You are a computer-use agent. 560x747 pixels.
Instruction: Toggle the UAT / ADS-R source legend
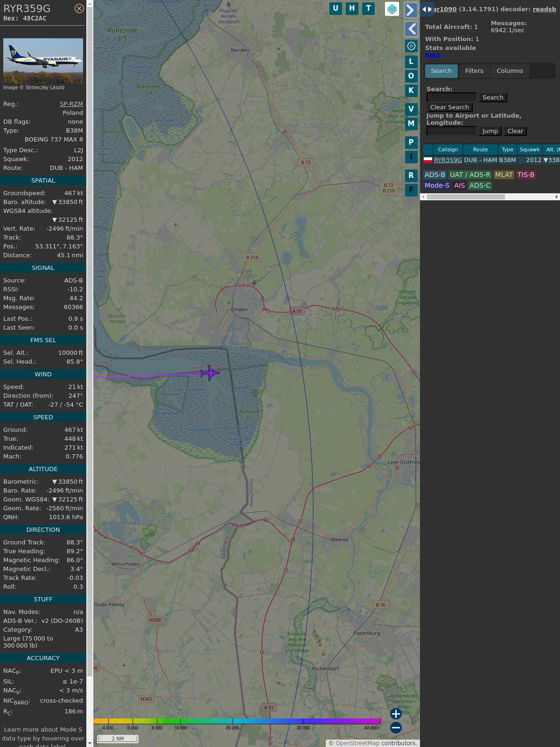pyautogui.click(x=470, y=175)
